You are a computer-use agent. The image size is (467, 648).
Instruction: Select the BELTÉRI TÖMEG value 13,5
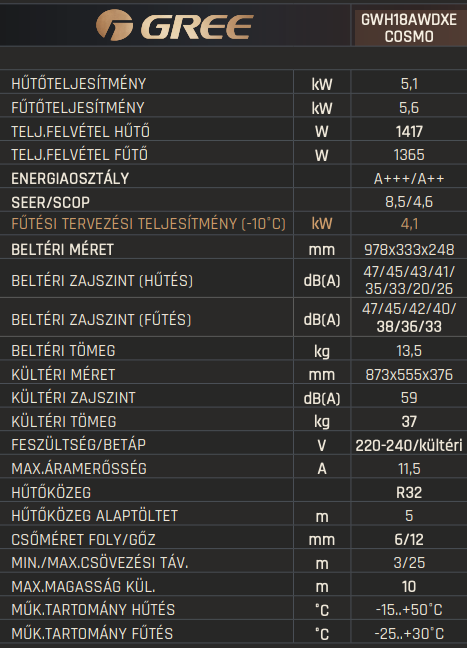click(409, 351)
